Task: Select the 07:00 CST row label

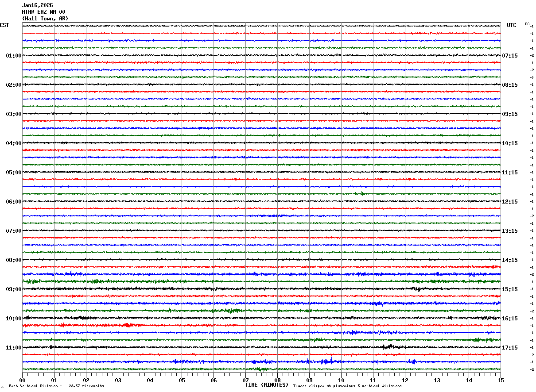Action: tap(14, 231)
